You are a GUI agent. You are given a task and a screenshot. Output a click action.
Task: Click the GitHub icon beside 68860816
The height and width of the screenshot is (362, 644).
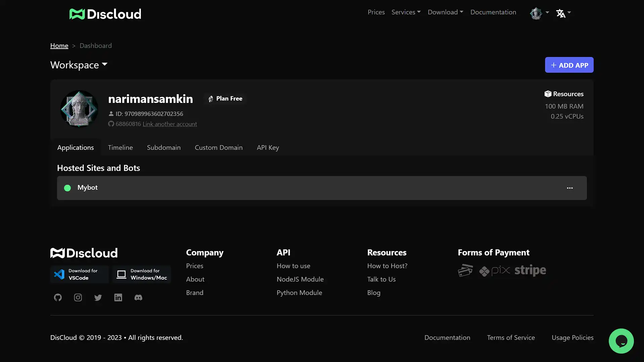111,124
